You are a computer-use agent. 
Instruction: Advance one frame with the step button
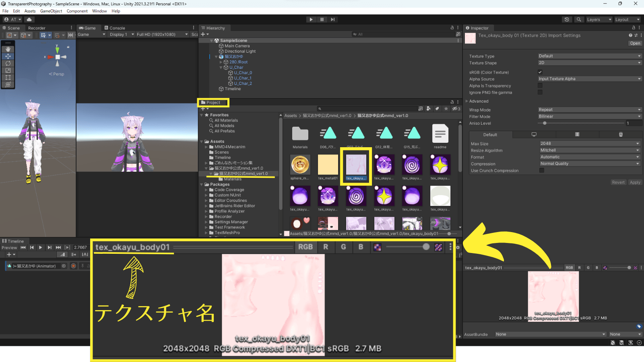coord(332,19)
